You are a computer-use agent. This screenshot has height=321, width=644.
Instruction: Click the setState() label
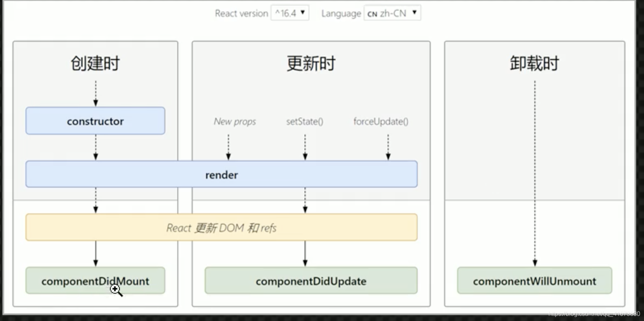(305, 121)
